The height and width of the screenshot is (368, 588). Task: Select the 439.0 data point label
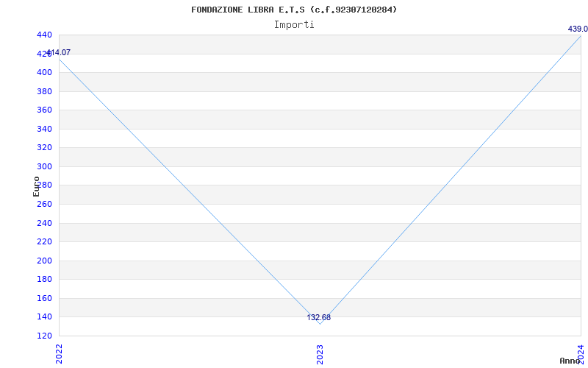coord(578,29)
